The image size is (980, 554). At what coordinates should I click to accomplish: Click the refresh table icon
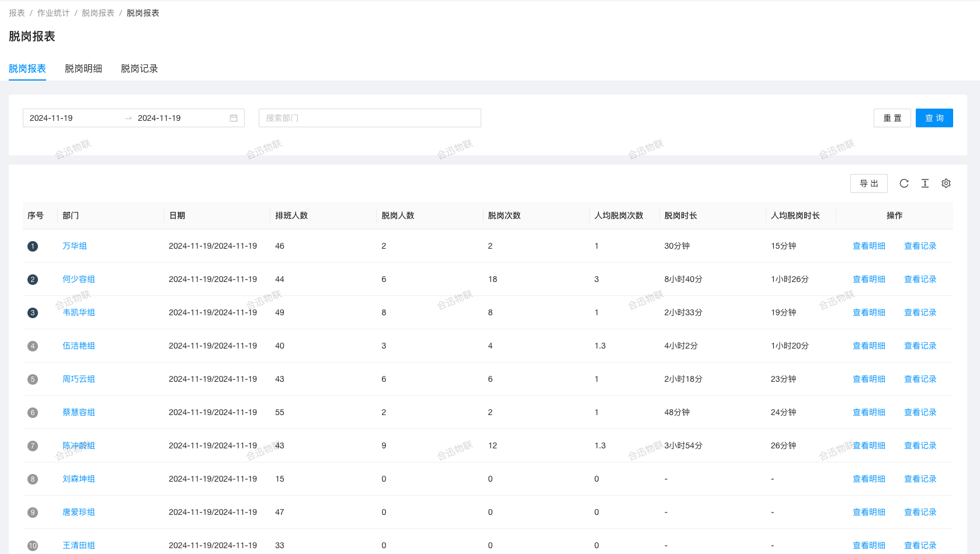point(903,183)
